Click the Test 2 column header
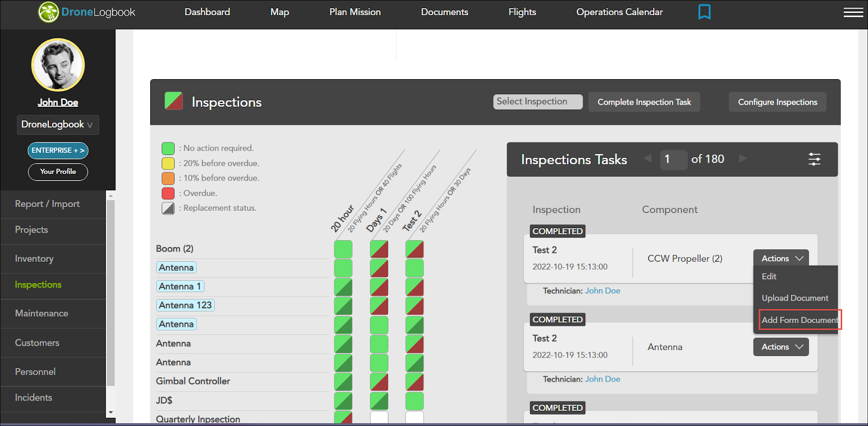This screenshot has width=868, height=426. (x=411, y=221)
